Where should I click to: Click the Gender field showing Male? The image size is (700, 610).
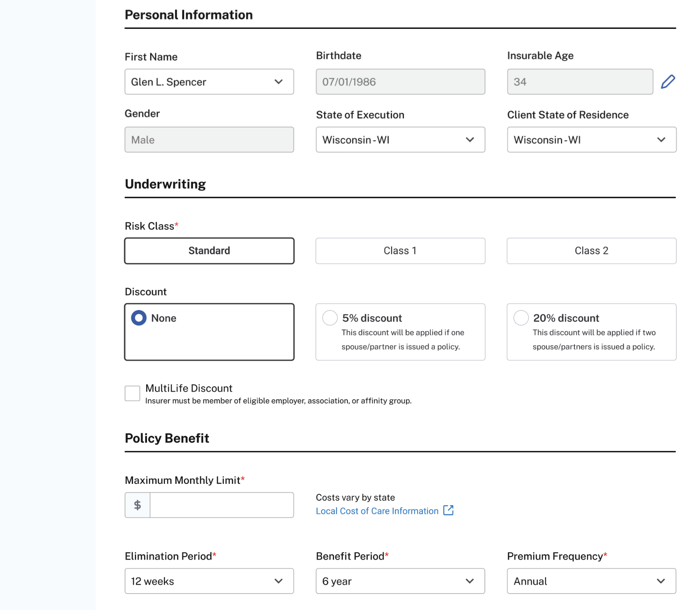pyautogui.click(x=209, y=140)
